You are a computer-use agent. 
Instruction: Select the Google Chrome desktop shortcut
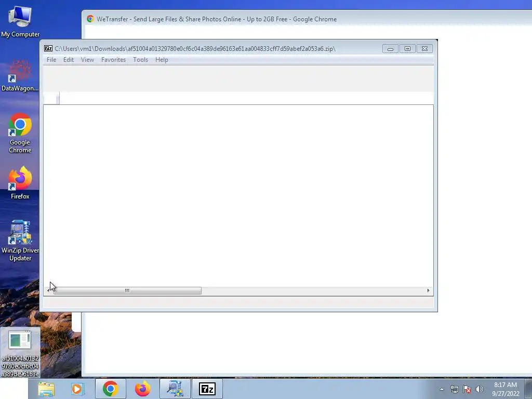pyautogui.click(x=20, y=133)
